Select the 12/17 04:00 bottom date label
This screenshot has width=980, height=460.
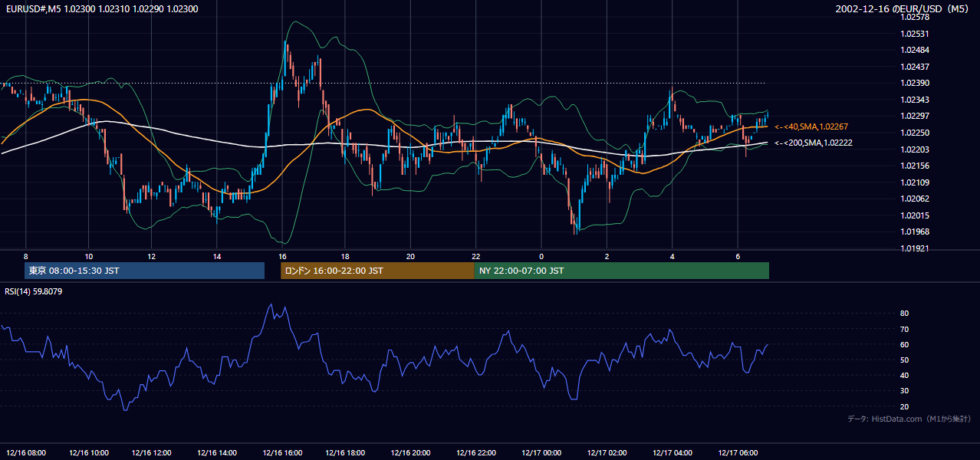(x=673, y=452)
